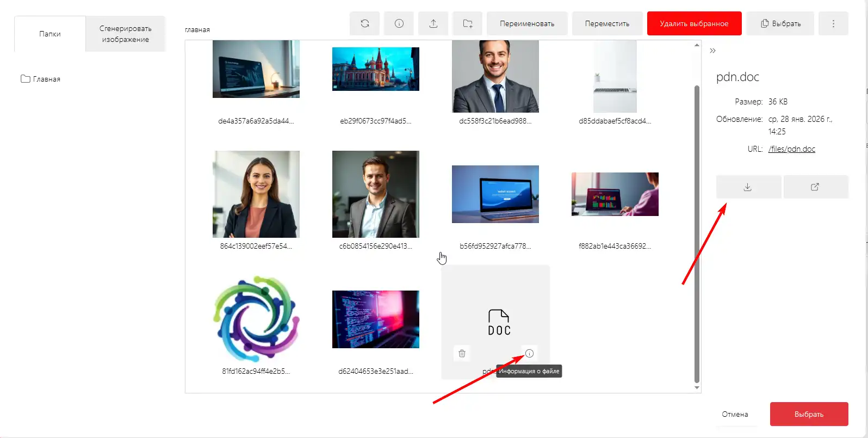868x438 pixels.
Task: Click the scroll down arrow of file list
Action: (697, 388)
